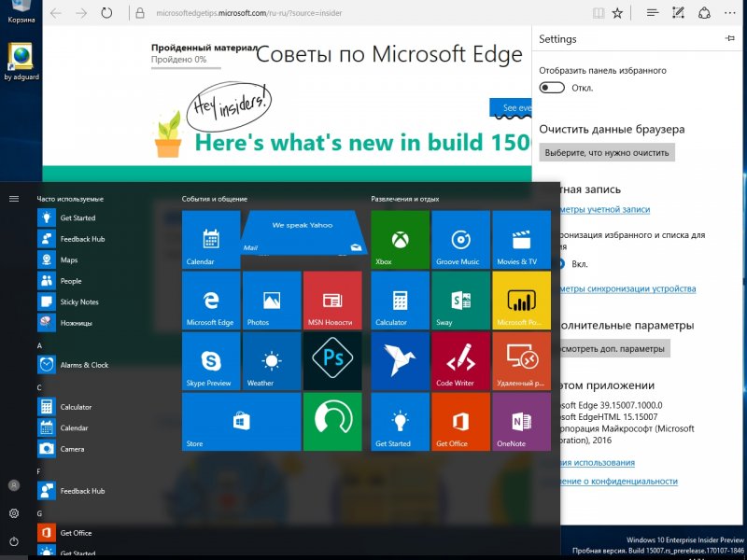The width and height of the screenshot is (747, 560).
Task: Add the page to favorites with the star
Action: point(617,13)
